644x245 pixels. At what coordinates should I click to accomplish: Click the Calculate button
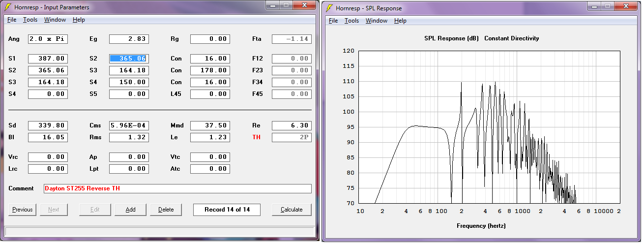click(x=292, y=210)
